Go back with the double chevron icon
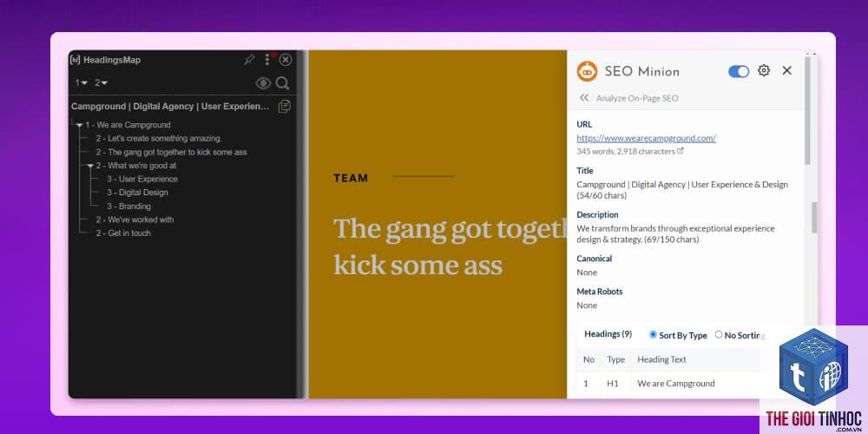The image size is (868, 434). [583, 98]
